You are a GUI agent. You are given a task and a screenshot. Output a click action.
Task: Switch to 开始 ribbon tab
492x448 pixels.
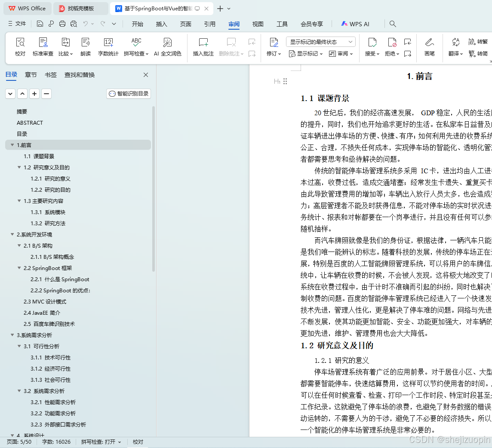pyautogui.click(x=138, y=24)
